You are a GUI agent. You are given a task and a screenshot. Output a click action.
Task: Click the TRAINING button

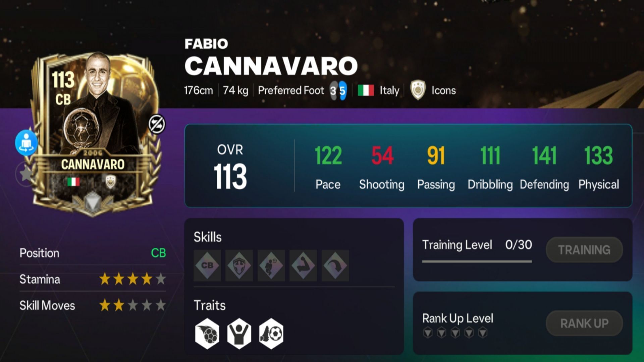[x=584, y=250]
